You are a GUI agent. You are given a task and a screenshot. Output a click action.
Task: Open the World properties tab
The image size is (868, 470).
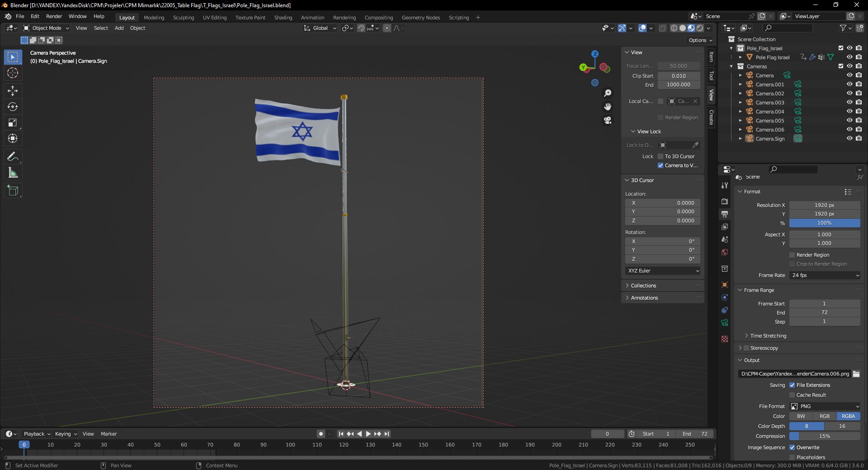[725, 252]
